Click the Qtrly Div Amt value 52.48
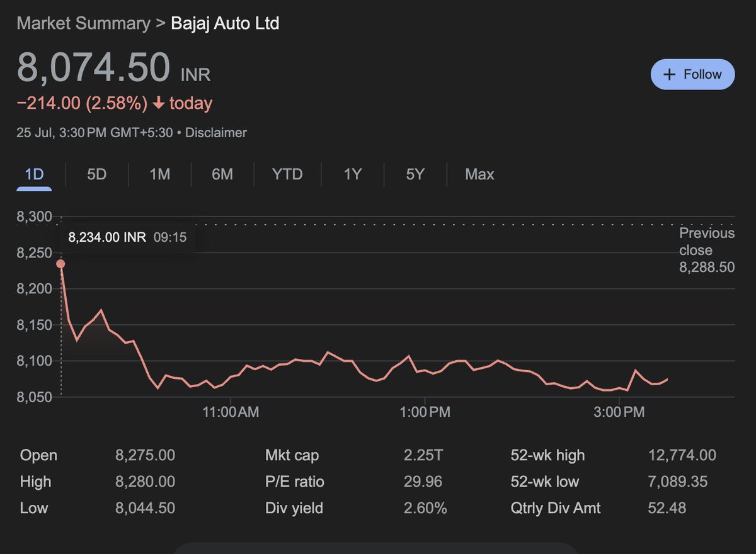 (x=667, y=507)
